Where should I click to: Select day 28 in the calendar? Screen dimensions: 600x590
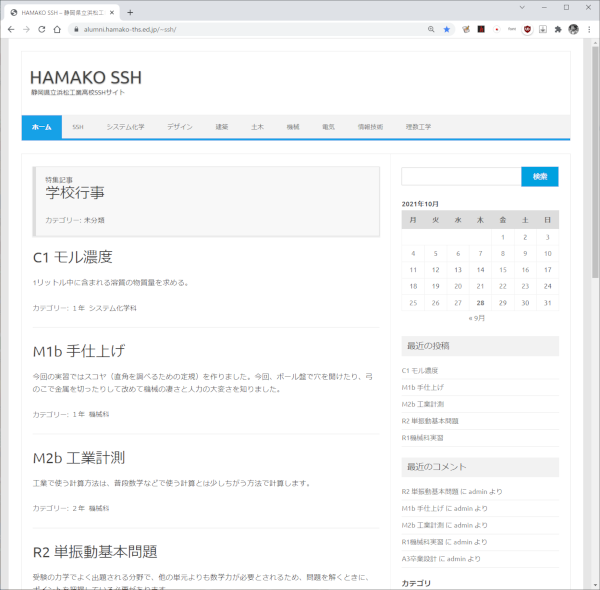pyautogui.click(x=480, y=303)
